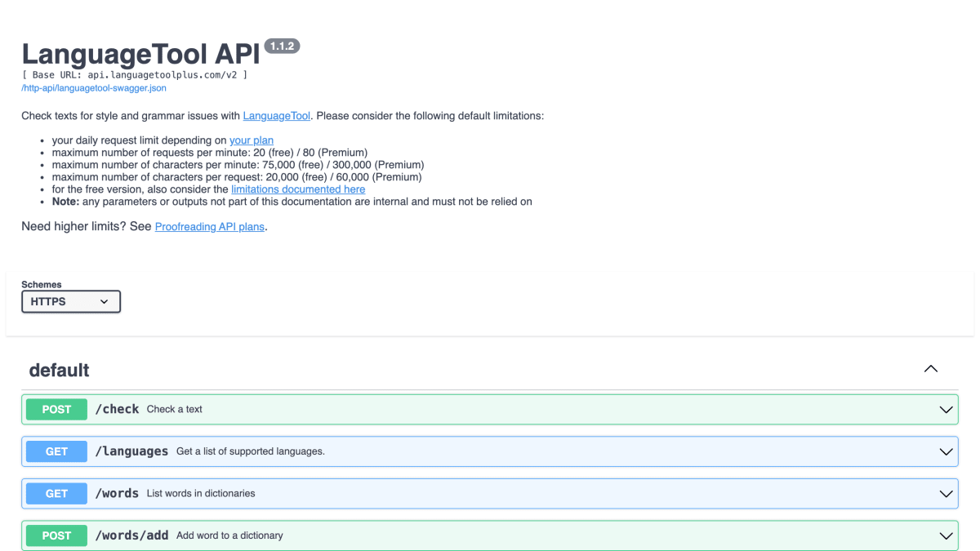Viewport: 980px width, 551px height.
Task: Follow the LanguageTool hyperlink in description
Action: (277, 116)
